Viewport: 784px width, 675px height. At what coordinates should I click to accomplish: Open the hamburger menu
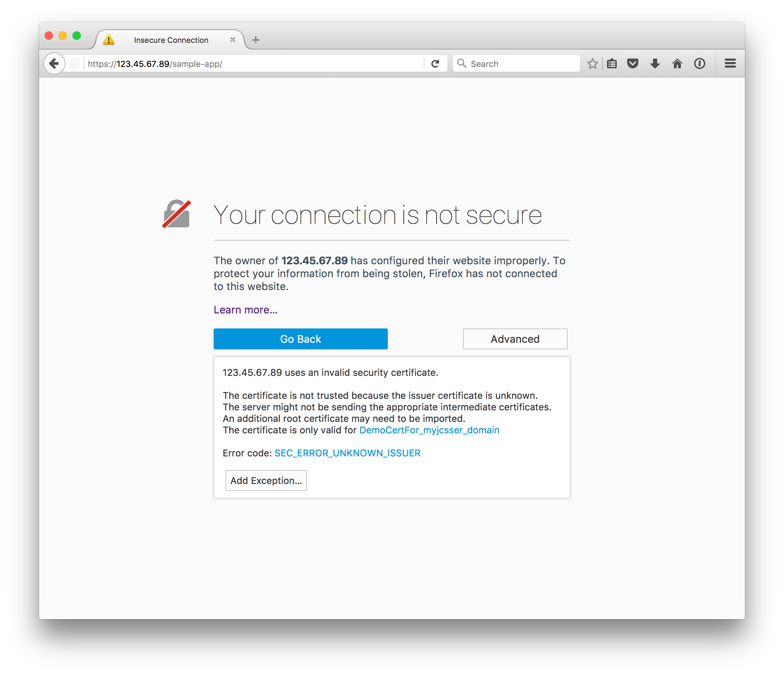[730, 63]
